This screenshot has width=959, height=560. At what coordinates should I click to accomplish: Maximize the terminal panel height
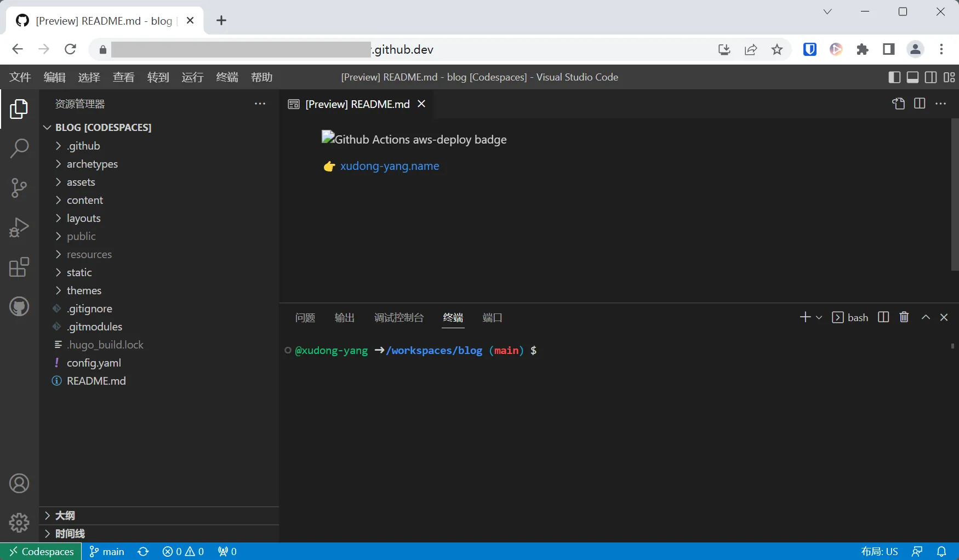click(x=926, y=317)
